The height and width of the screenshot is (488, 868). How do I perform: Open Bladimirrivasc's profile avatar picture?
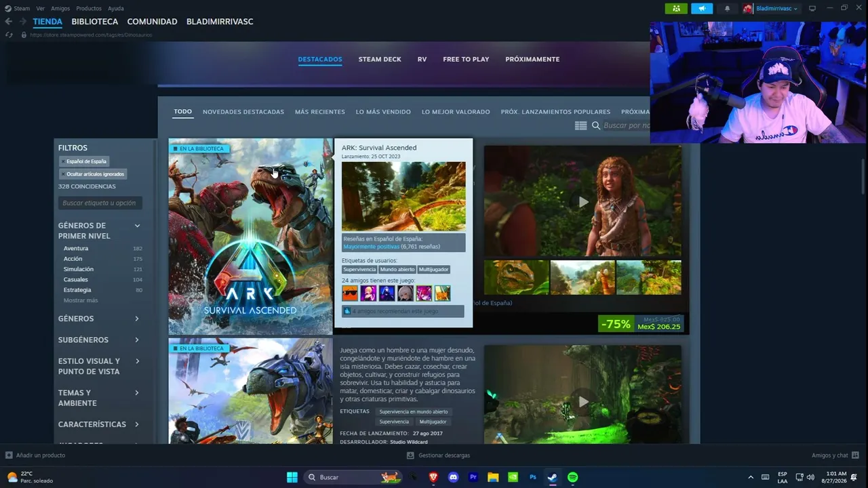748,8
